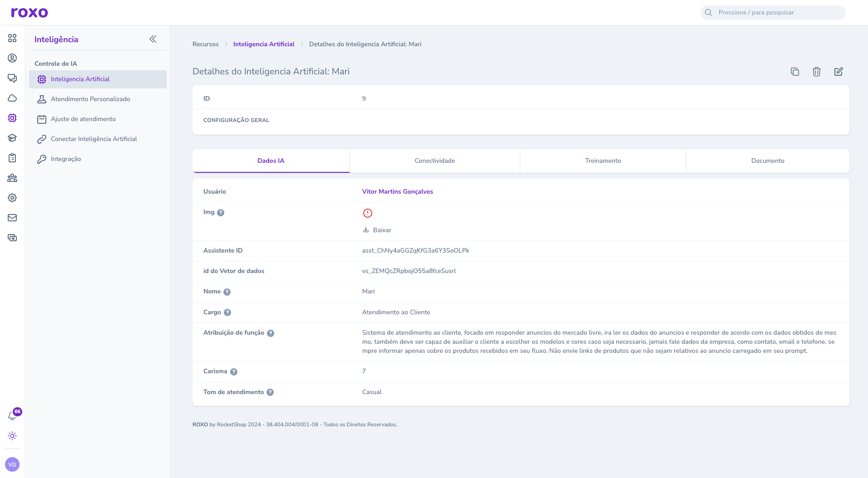Screen dimensions: 868x478
Task: Edit Mari with the pencil icon
Action: (x=838, y=72)
